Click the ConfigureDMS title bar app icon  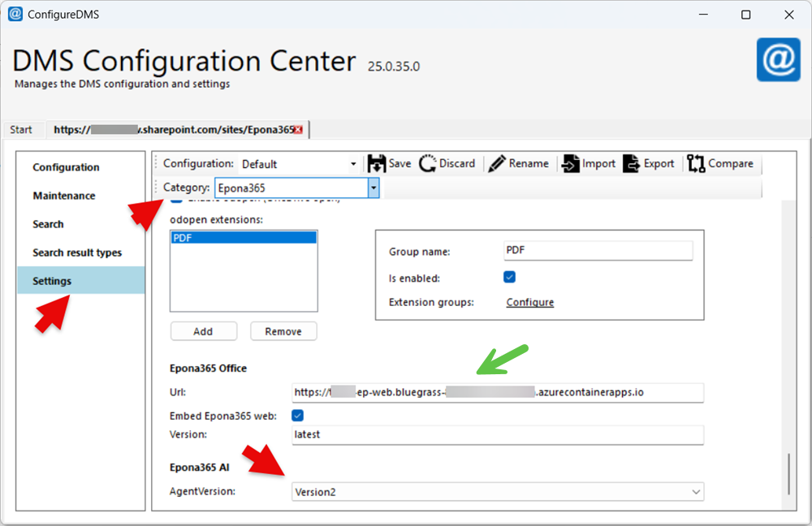(15, 14)
